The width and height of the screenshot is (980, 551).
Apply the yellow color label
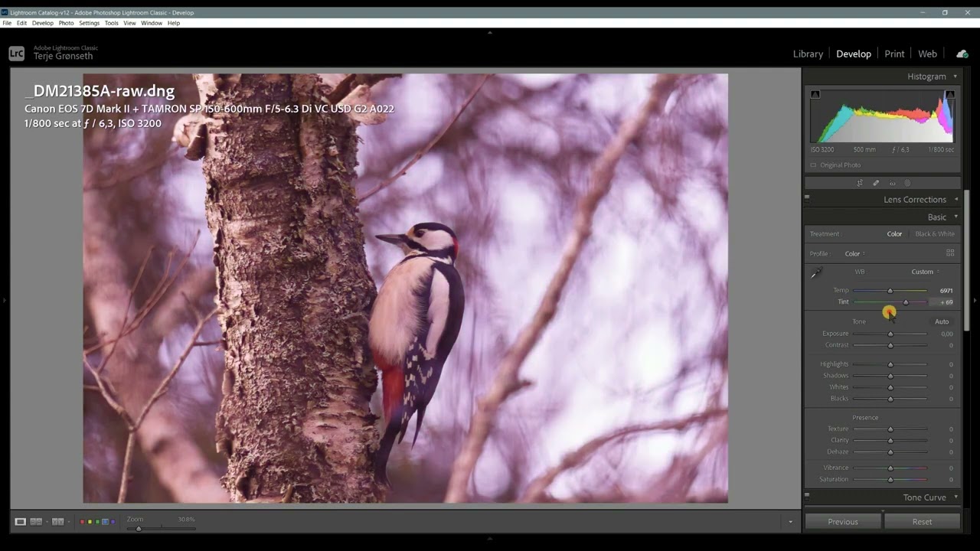pos(90,522)
